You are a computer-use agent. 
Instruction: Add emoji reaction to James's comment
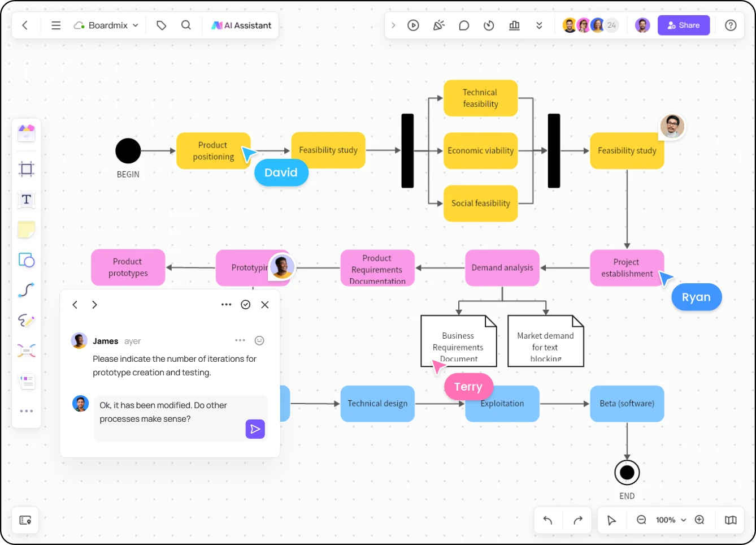[x=259, y=340]
